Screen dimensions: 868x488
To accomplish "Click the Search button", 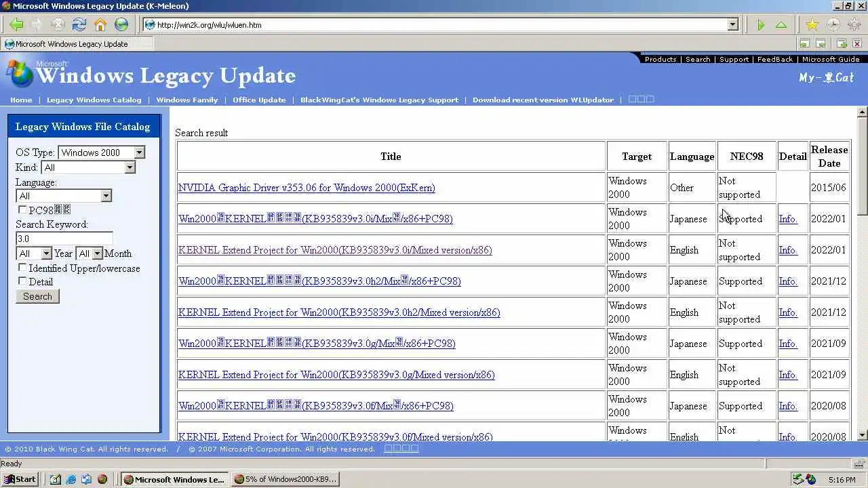I will tap(37, 296).
